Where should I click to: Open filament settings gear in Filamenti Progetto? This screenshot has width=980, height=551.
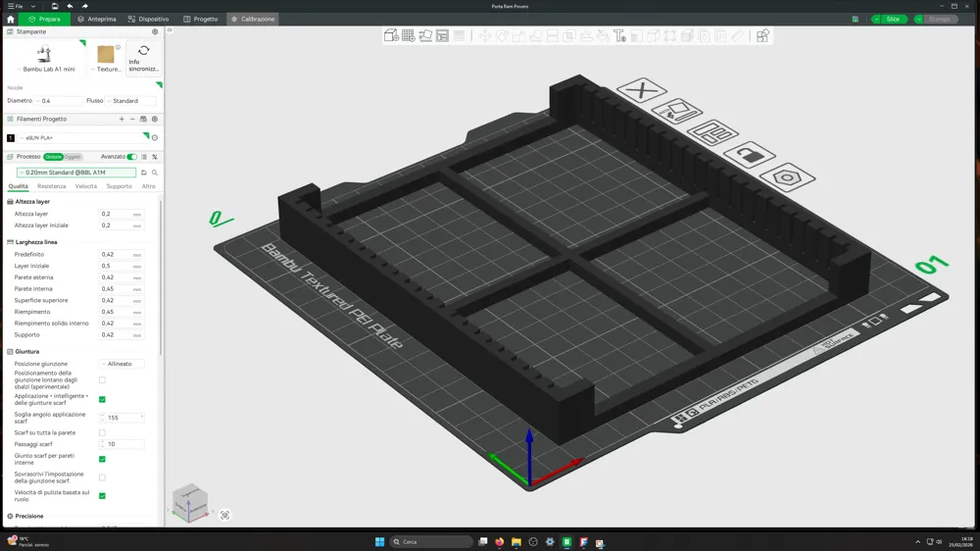pyautogui.click(x=155, y=119)
